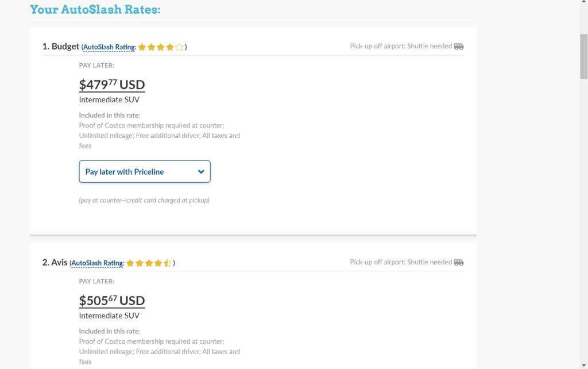Open the AutoSlash Rating link for Budget
Screen dimensions: 588x369
pyautogui.click(x=109, y=47)
